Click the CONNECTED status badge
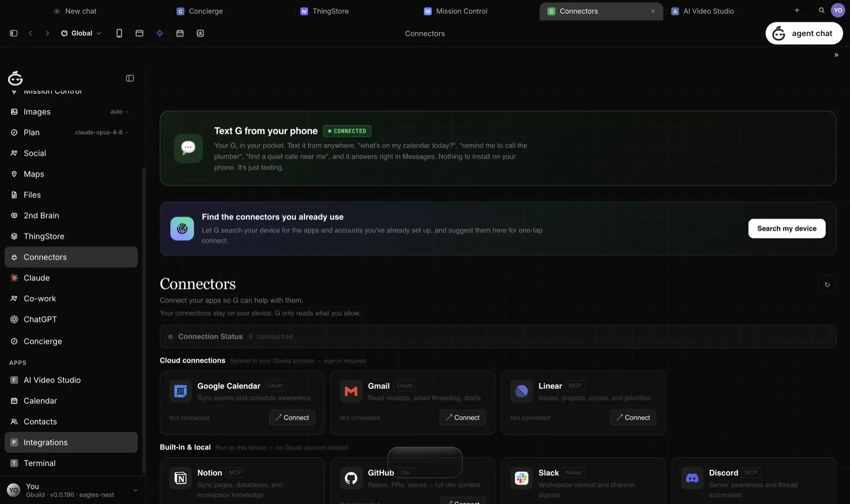The image size is (850, 504). tap(347, 131)
